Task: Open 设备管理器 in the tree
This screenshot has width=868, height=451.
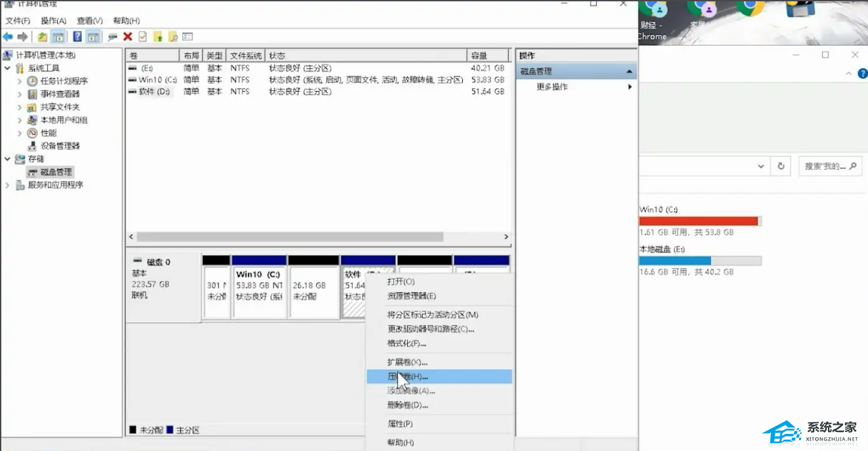Action: coord(60,146)
